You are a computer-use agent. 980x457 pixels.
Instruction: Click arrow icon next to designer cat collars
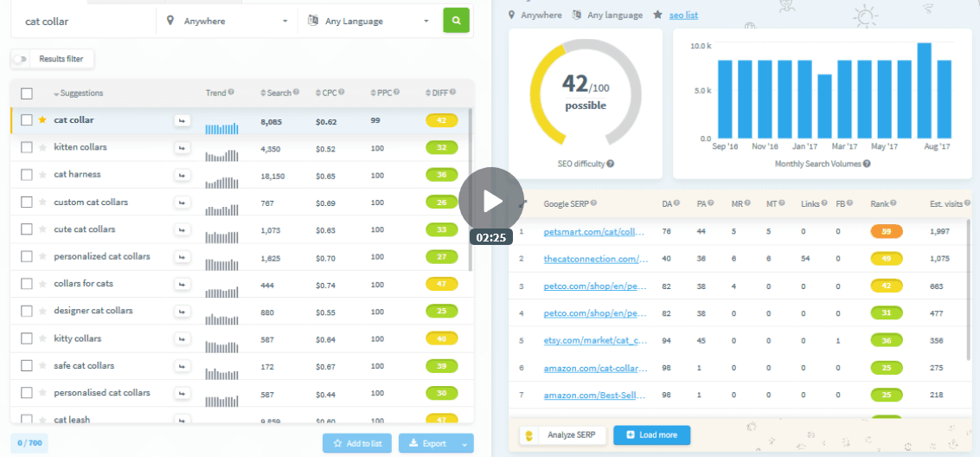(182, 312)
